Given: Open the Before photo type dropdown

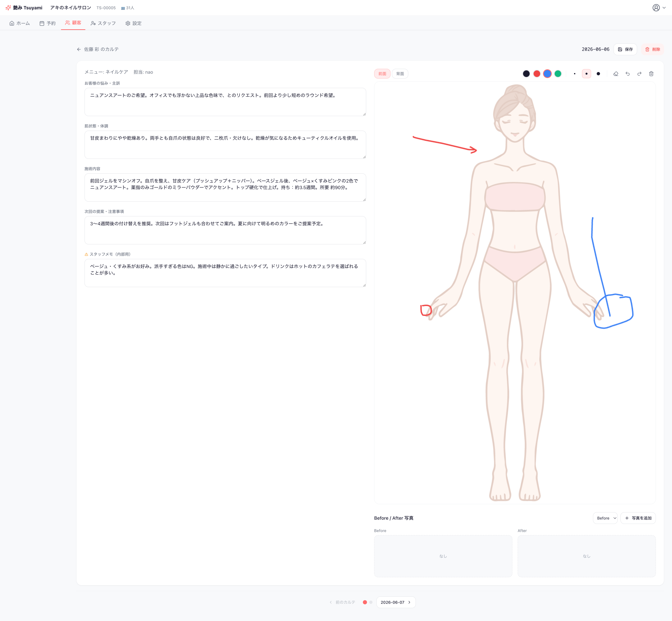Looking at the screenshot, I should point(605,518).
